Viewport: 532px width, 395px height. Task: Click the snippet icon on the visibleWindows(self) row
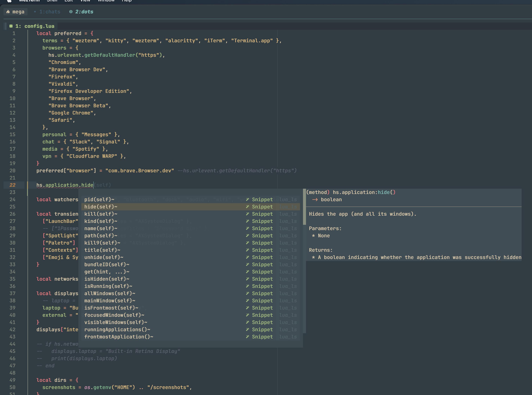pos(248,322)
